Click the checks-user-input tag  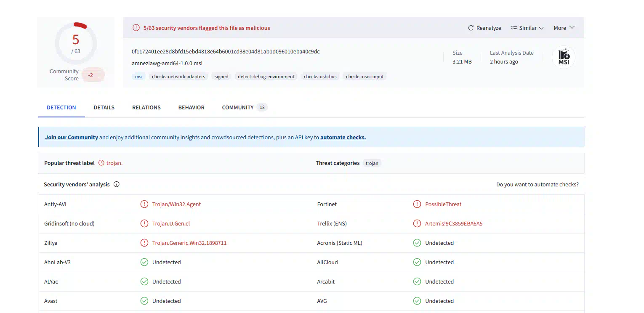click(x=365, y=77)
